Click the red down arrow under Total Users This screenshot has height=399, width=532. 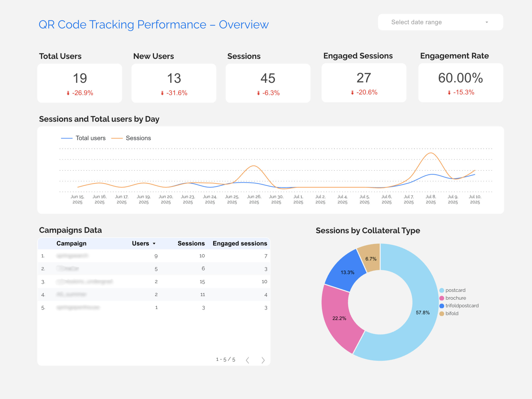tap(68, 93)
